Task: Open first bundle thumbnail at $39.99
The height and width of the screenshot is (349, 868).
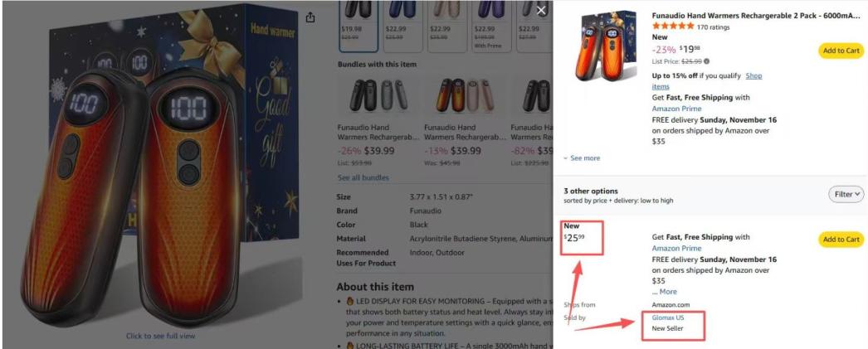Action: [378, 95]
